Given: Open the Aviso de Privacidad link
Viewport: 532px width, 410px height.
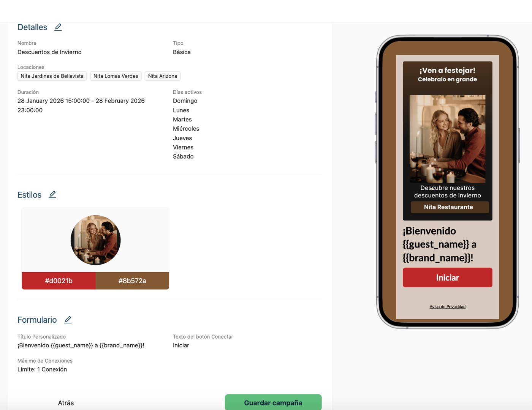Looking at the screenshot, I should click(448, 307).
